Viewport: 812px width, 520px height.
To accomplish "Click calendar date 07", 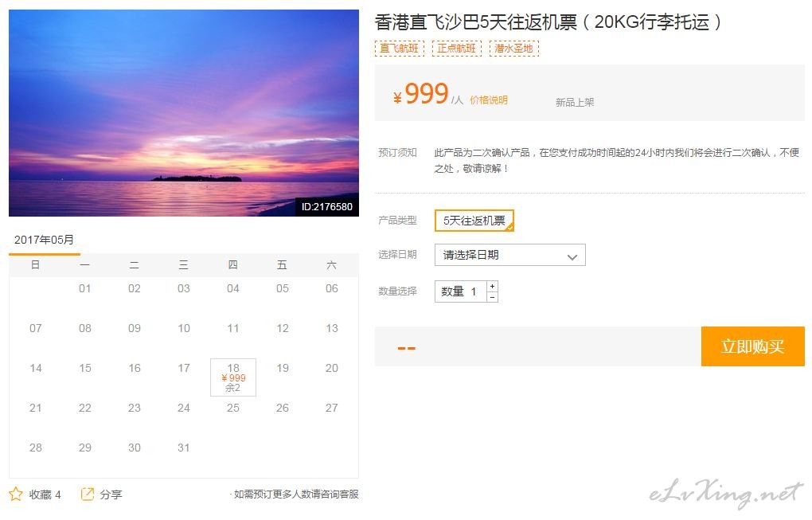I will (36, 328).
